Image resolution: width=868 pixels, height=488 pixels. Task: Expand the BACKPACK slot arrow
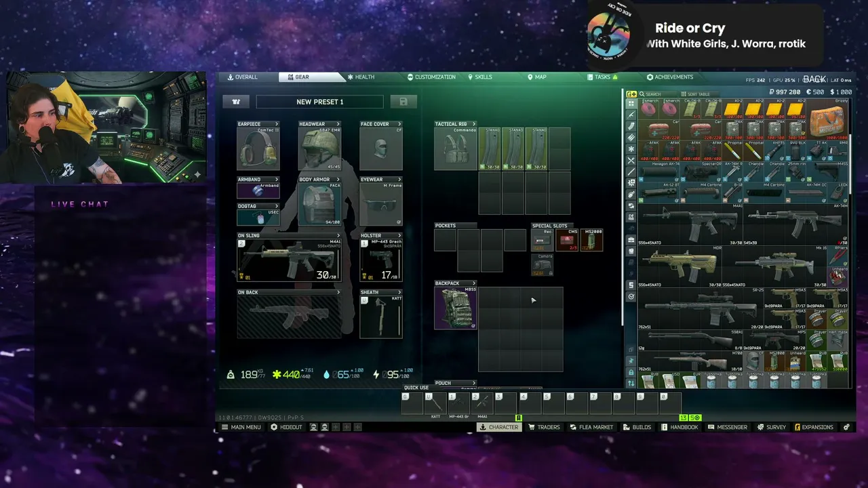[x=473, y=283]
